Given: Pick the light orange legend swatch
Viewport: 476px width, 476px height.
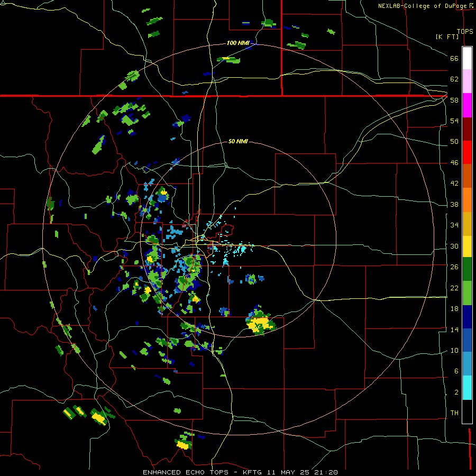Looking at the screenshot, I should click(x=467, y=199).
